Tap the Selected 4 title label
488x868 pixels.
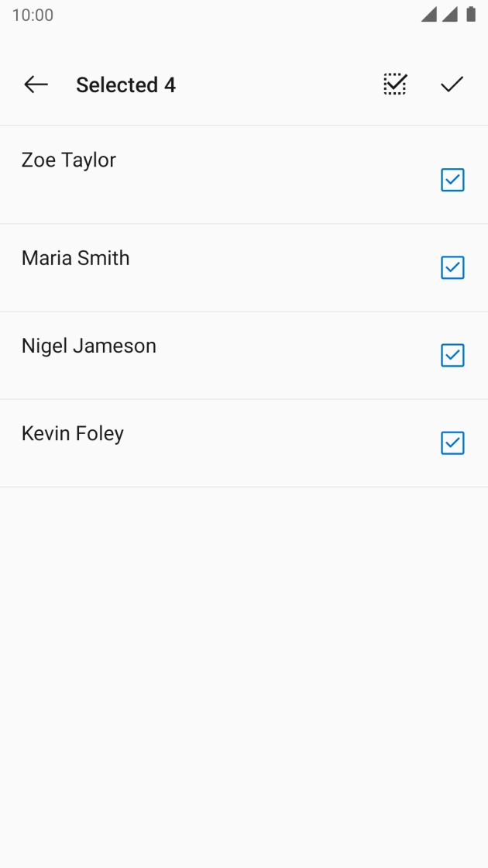(x=125, y=84)
